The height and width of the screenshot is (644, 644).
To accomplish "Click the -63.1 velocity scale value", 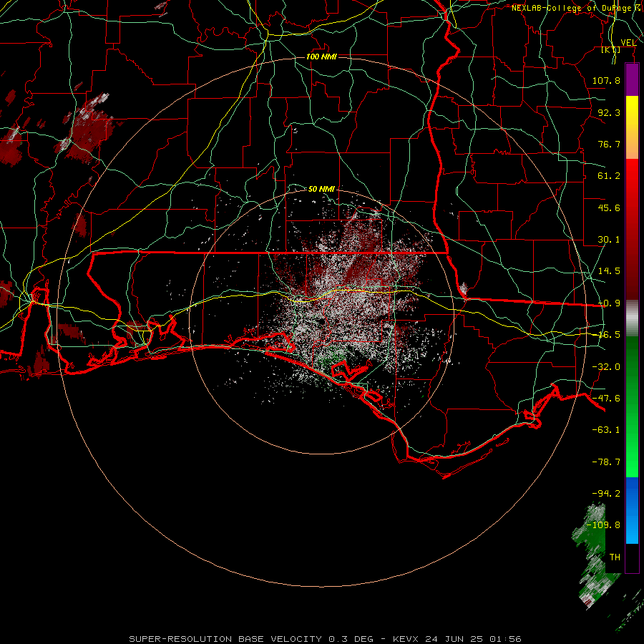I will click(x=606, y=430).
